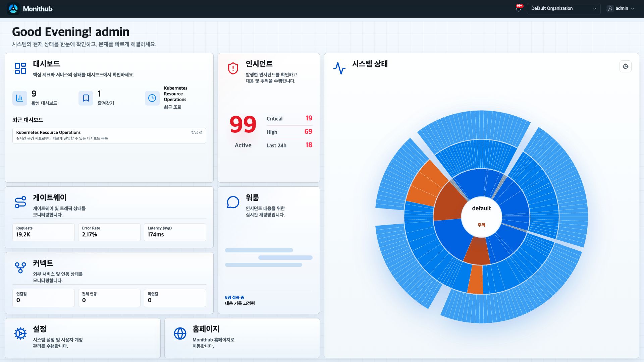
Task: Click the bookmark favorites icon
Action: click(x=86, y=98)
